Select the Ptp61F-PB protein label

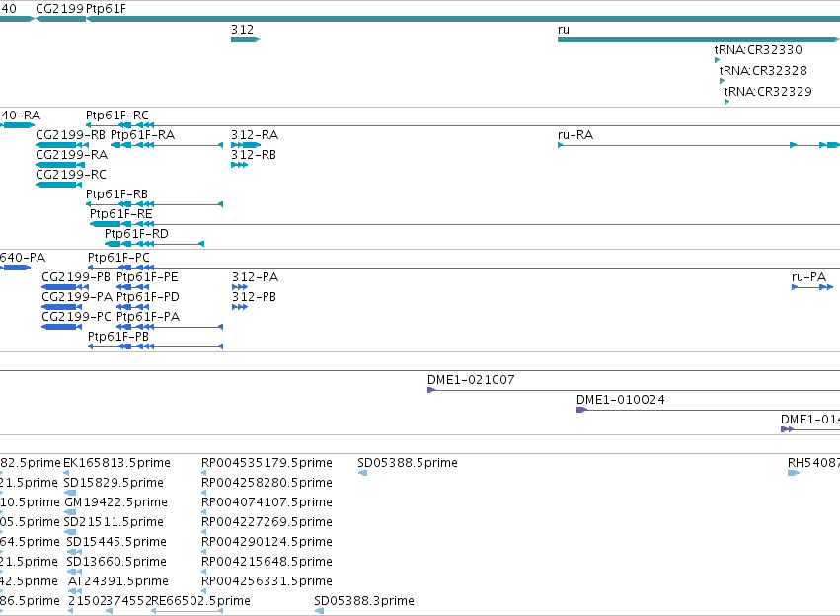(x=118, y=337)
